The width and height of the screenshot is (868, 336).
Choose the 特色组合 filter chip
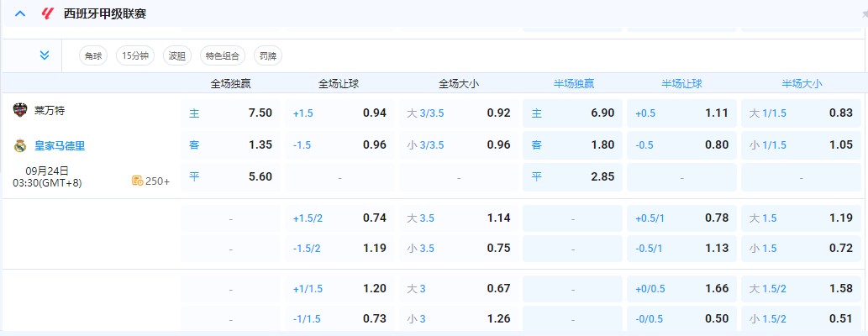[222, 56]
